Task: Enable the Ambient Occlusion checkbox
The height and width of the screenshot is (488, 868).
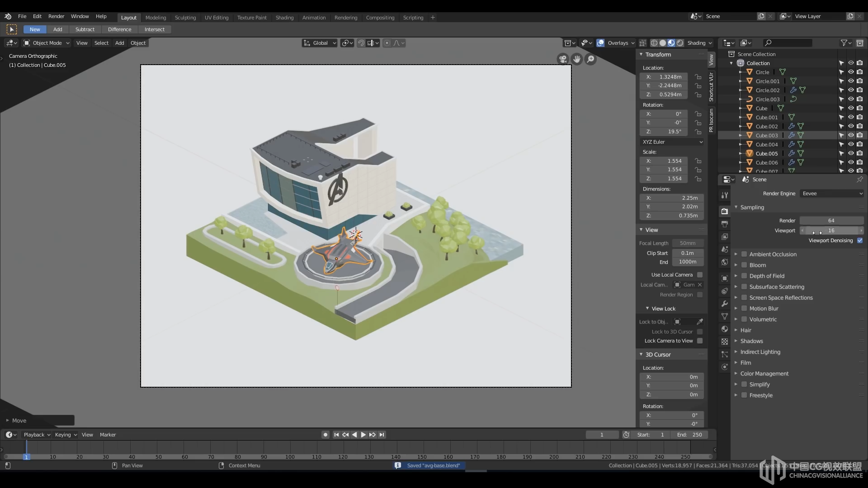Action: [744, 254]
